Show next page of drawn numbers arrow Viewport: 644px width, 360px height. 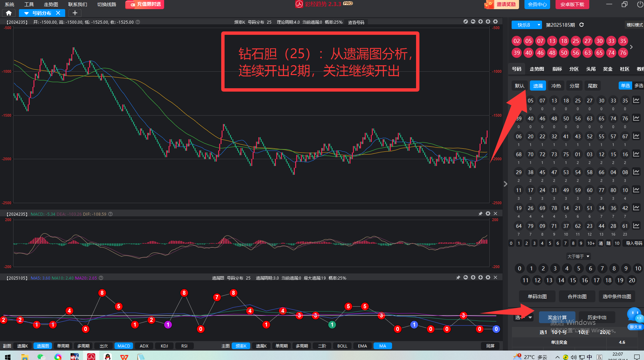pos(631,47)
